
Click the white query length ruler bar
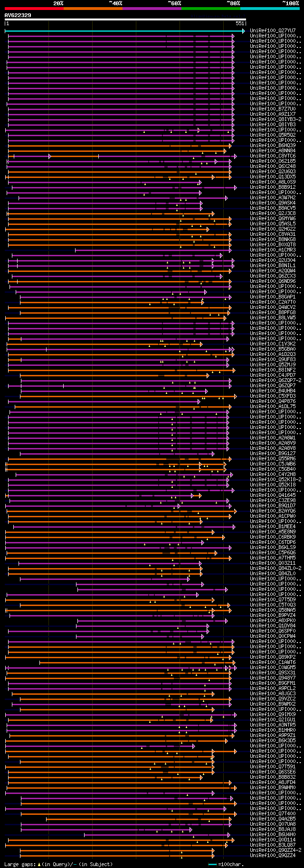click(x=125, y=19)
